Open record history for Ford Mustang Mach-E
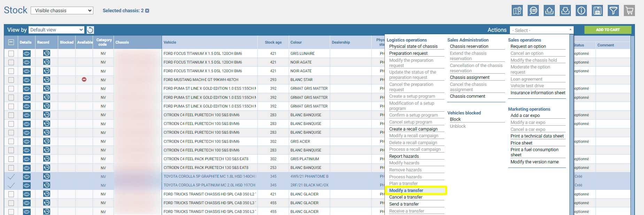The image size is (644, 215). tap(47, 80)
